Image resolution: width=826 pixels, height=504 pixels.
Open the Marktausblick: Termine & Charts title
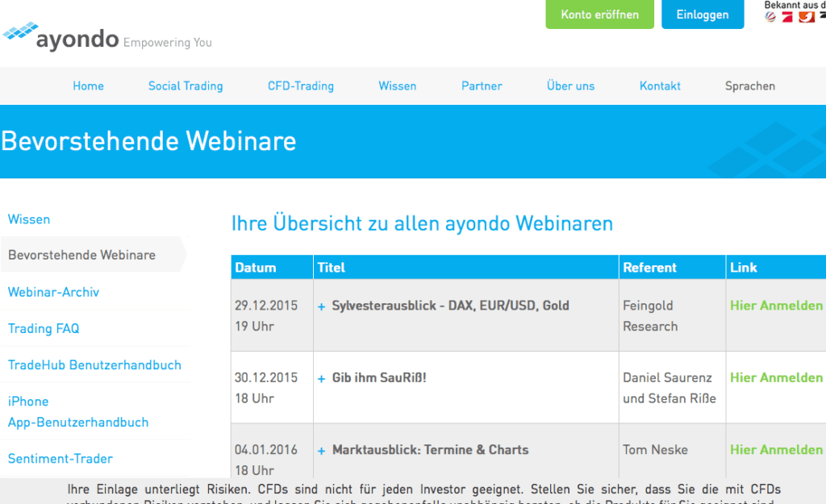(431, 450)
